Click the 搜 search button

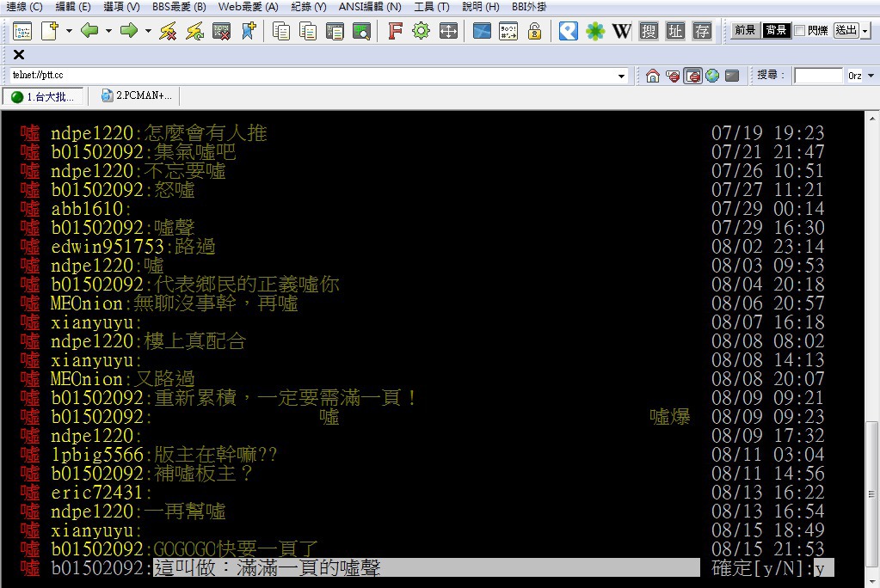(649, 31)
